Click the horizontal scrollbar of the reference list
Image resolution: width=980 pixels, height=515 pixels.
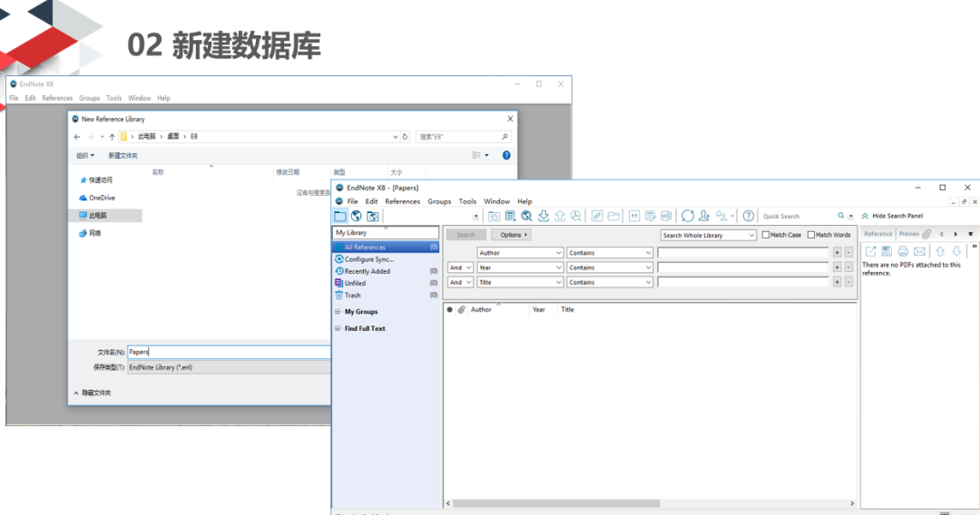click(x=556, y=503)
